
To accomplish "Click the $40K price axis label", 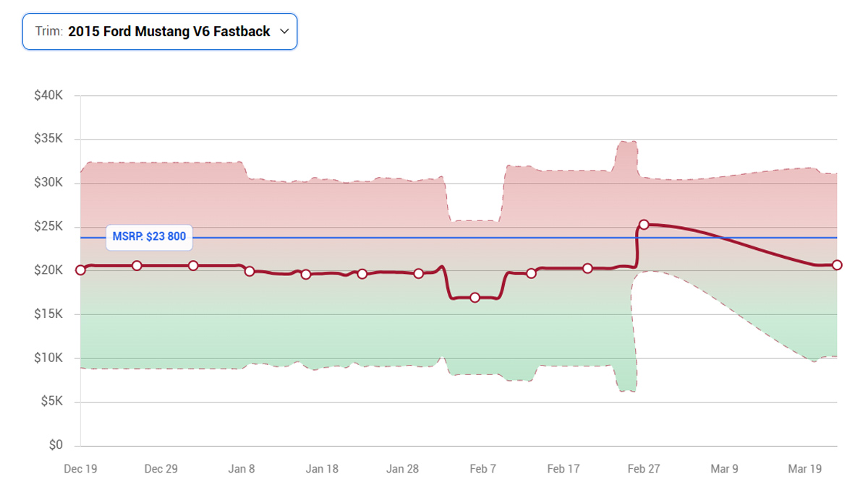I will pos(48,95).
